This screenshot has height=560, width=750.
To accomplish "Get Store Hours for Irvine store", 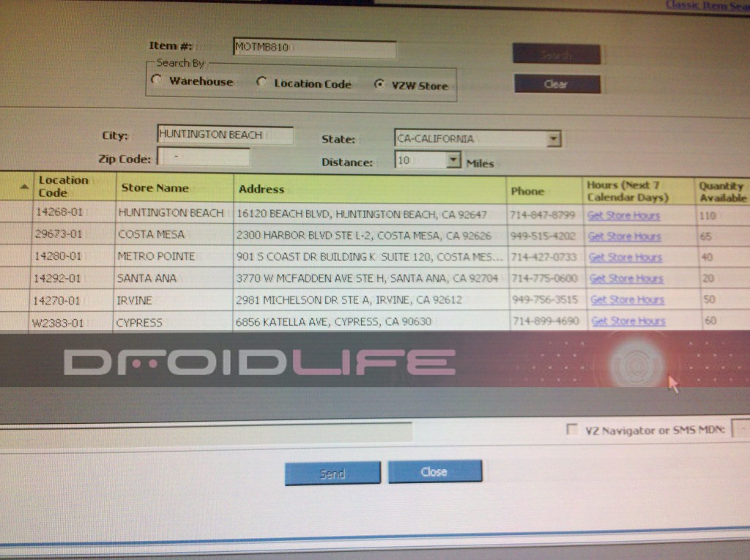I will [x=627, y=300].
